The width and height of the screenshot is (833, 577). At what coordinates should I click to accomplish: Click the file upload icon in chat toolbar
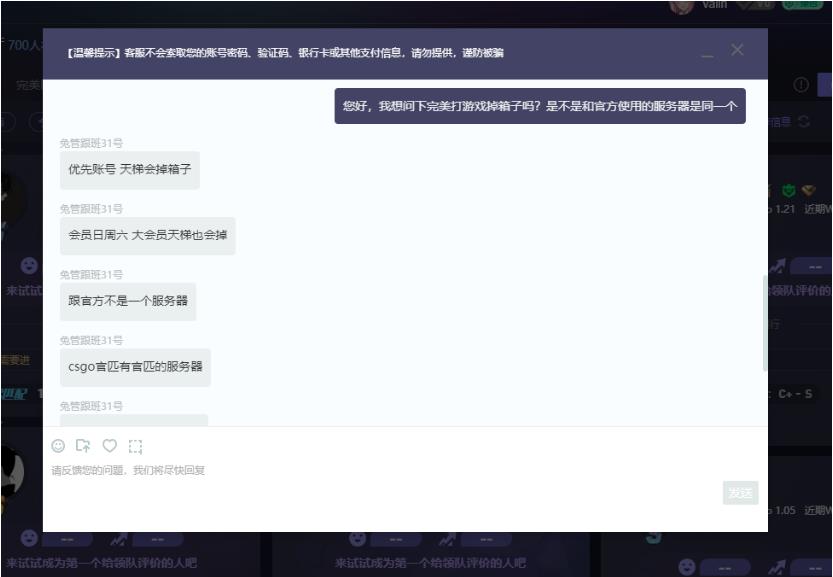point(84,445)
